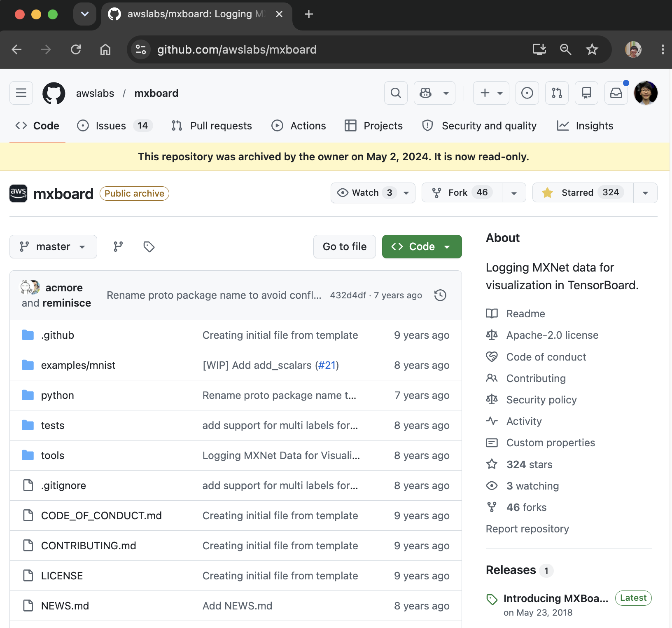Click the search magnifier icon in GitHub header
672x628 pixels.
point(396,93)
